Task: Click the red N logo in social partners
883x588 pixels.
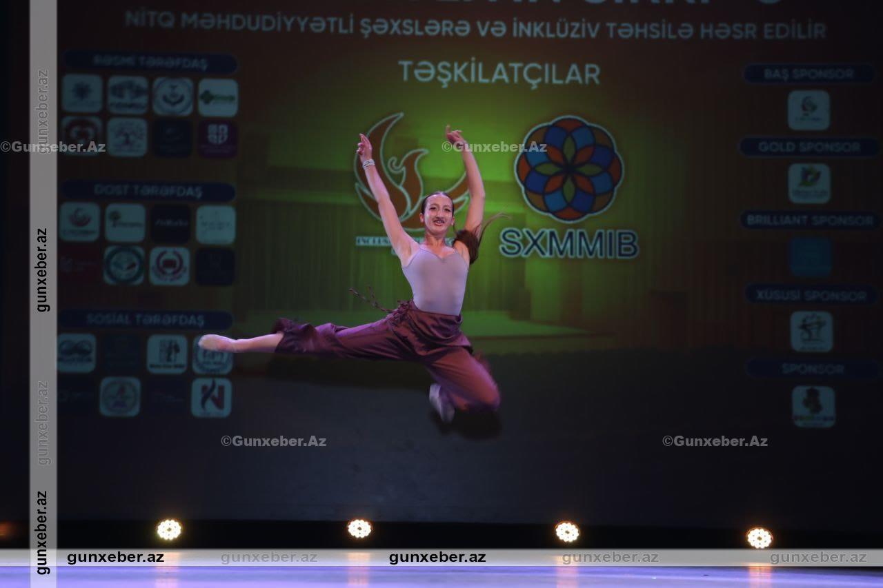Action: [211, 398]
